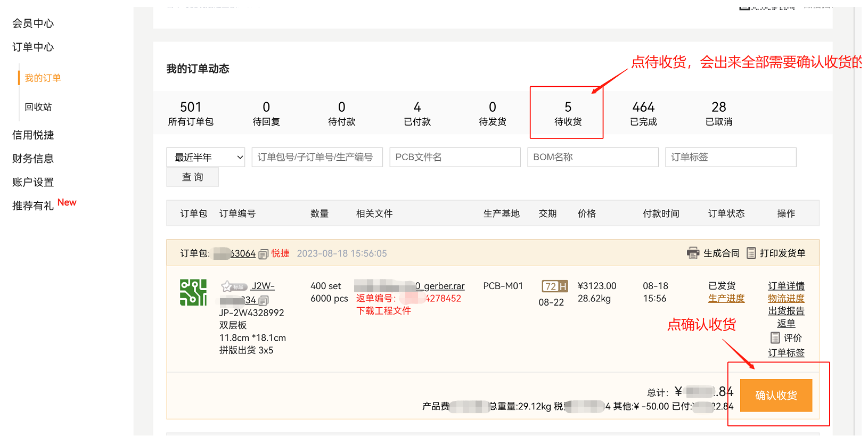
Task: Click the copy icon beside the order package number
Action: coord(263,254)
